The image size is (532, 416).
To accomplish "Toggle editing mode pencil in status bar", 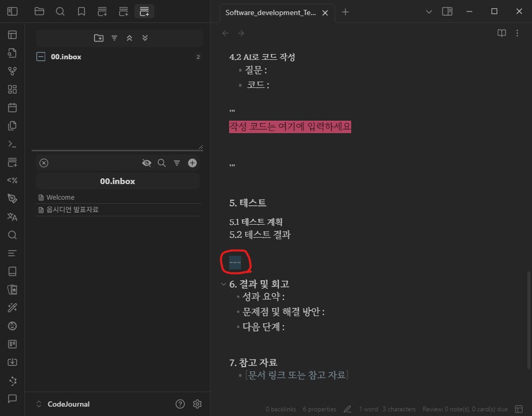I will (348, 409).
